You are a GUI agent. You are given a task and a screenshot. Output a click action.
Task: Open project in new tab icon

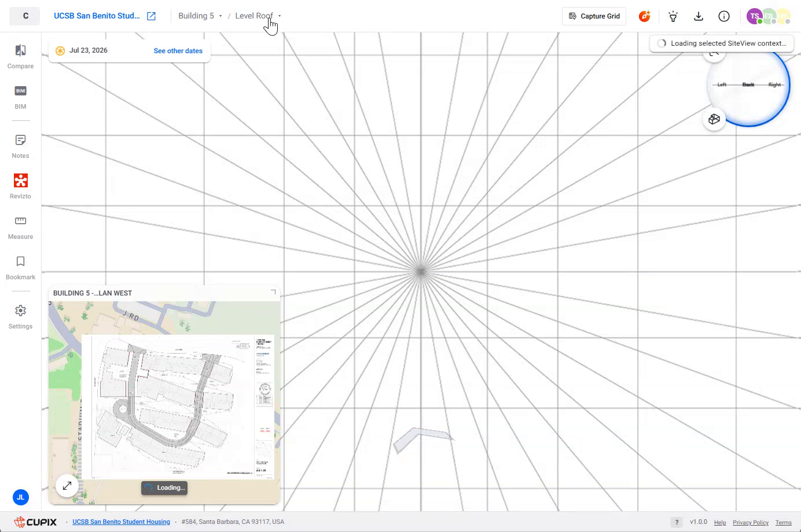click(151, 16)
